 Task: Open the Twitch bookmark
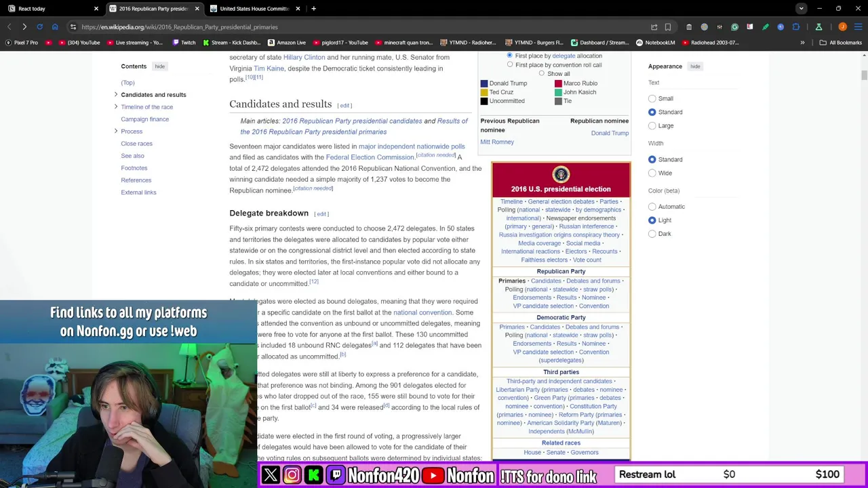click(184, 43)
